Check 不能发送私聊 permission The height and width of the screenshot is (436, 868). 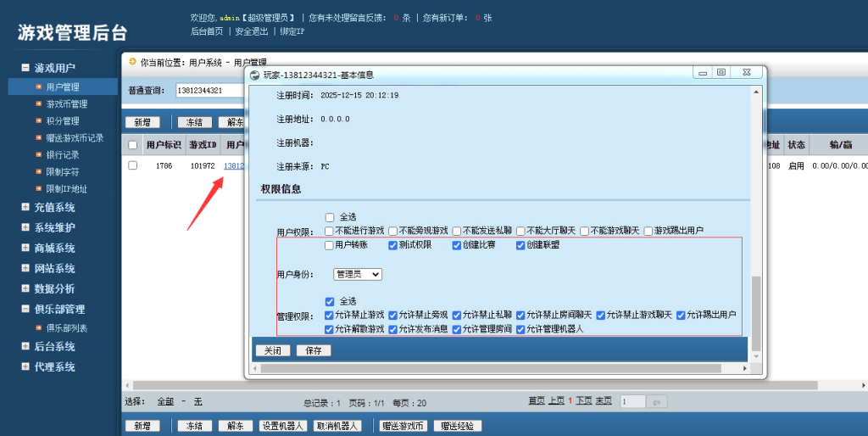[457, 231]
